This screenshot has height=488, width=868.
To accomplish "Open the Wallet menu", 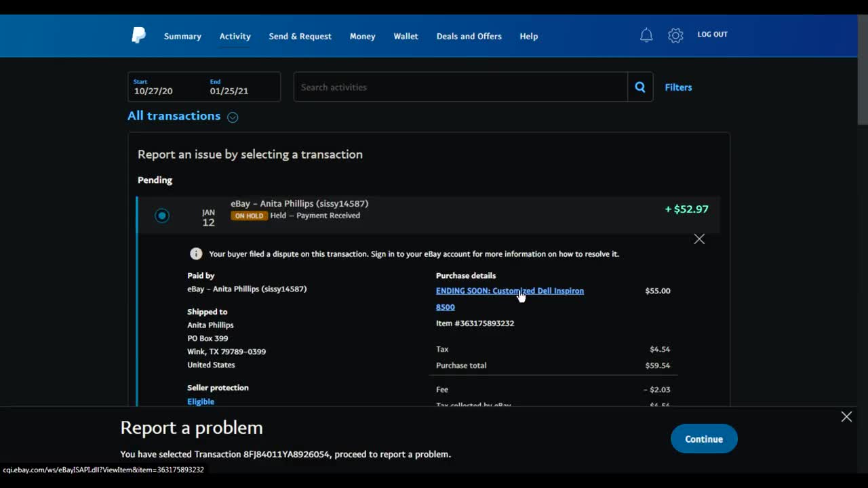I will pyautogui.click(x=406, y=36).
